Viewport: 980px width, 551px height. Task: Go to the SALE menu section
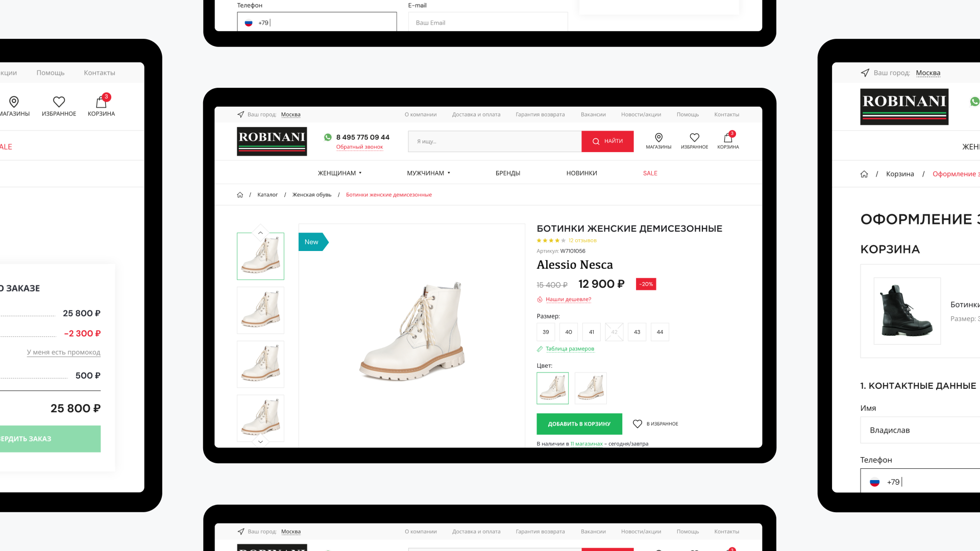coord(650,173)
